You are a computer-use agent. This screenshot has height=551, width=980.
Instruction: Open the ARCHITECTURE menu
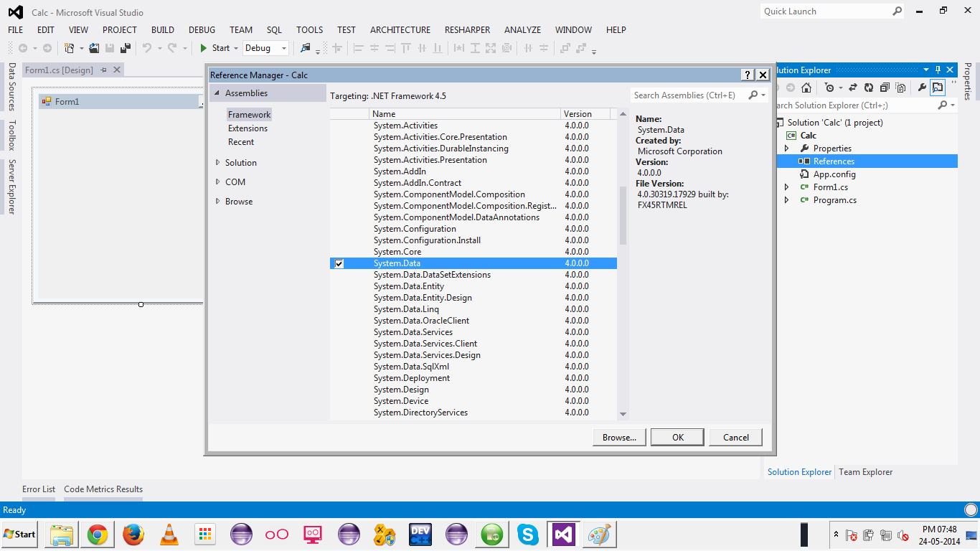point(400,30)
